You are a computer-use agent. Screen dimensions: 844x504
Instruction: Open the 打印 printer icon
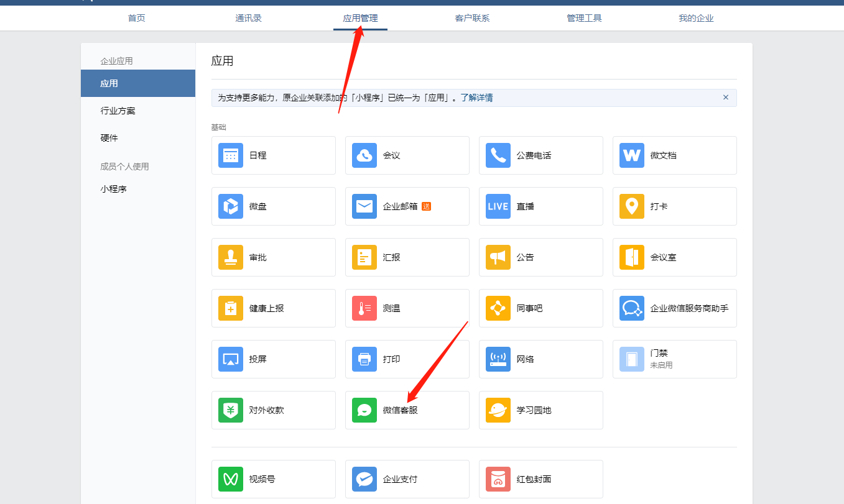click(x=364, y=359)
